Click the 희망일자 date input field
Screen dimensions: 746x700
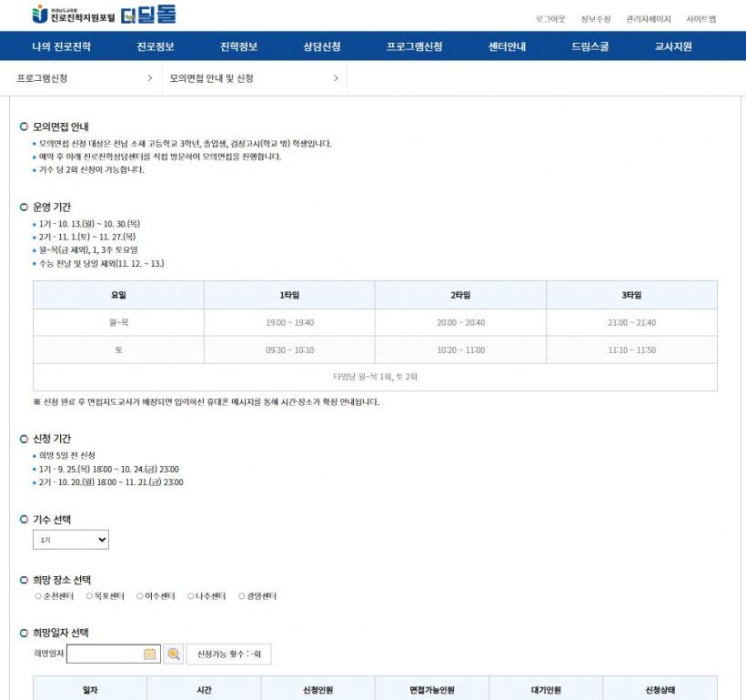click(104, 654)
